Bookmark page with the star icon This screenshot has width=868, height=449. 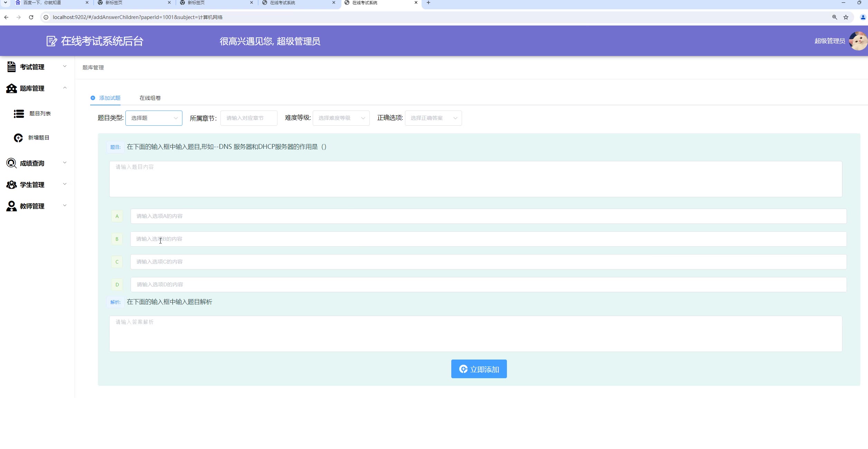[846, 17]
